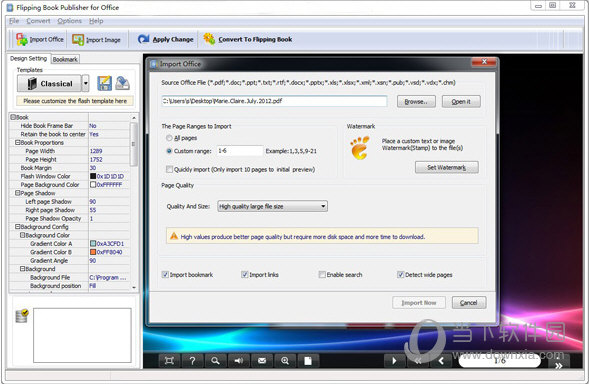This screenshot has height=384, width=589.
Task: Click the source file path field
Action: (274, 101)
